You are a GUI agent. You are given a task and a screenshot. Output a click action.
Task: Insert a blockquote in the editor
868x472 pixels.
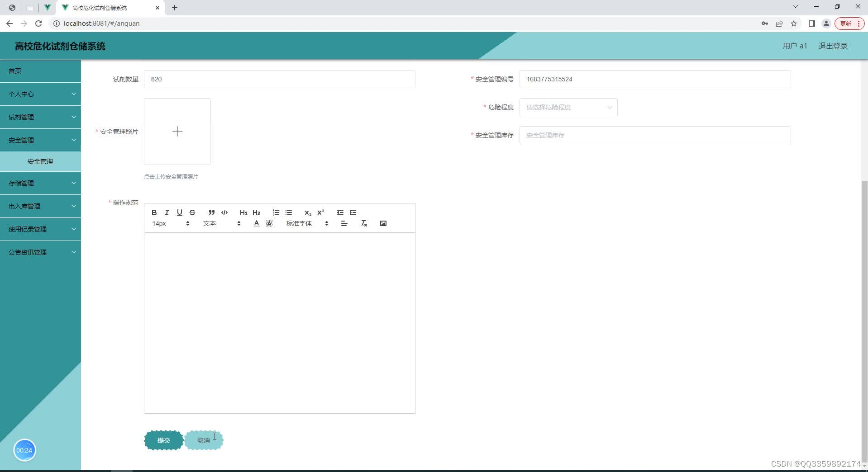[211, 212]
